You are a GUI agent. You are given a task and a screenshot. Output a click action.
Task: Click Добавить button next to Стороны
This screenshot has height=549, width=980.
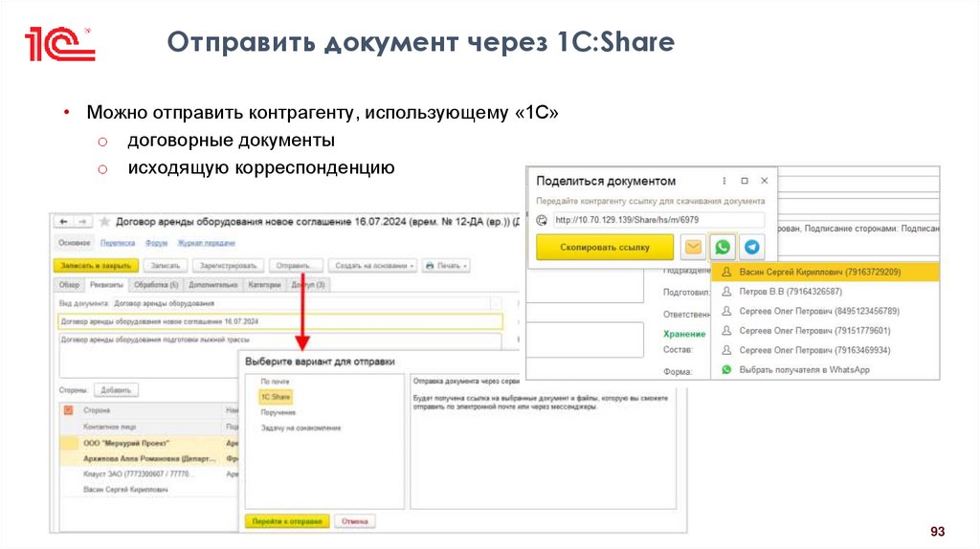coord(116,390)
